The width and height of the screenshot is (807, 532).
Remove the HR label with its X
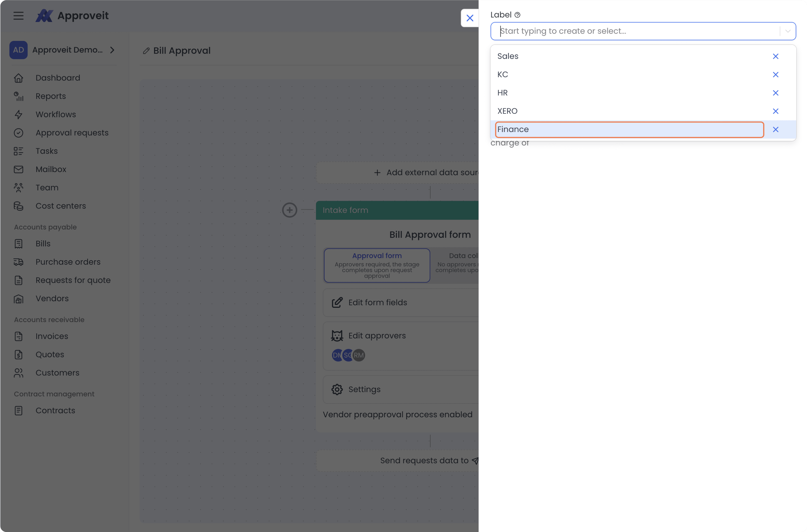(x=776, y=93)
